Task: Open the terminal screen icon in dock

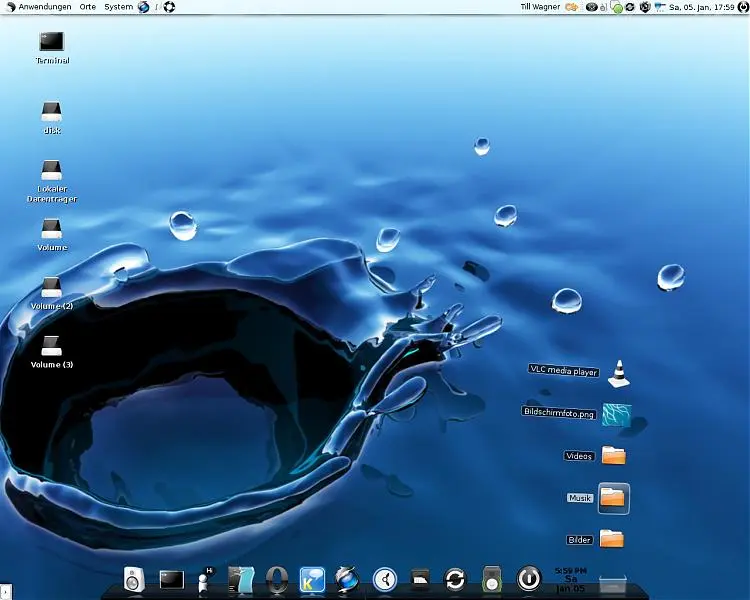Action: pos(172,579)
